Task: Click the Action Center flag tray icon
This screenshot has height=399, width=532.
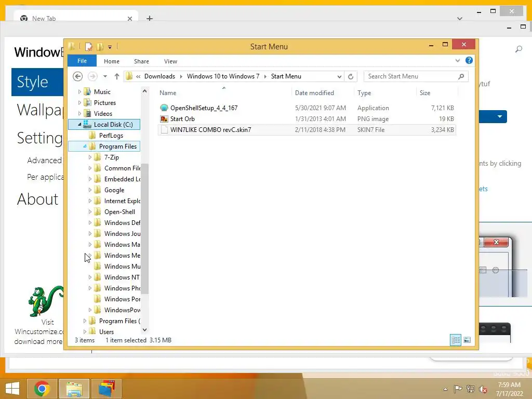Action: pos(458,389)
